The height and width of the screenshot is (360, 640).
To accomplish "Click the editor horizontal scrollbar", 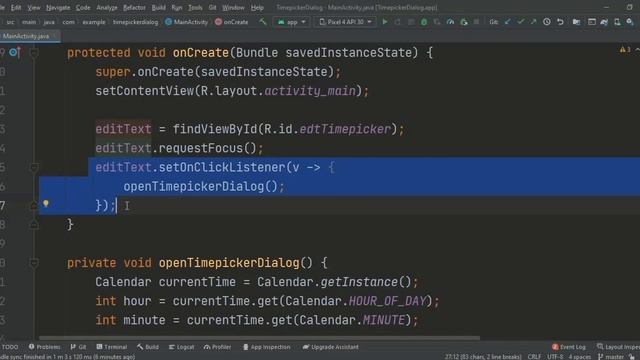I will click(259, 338).
